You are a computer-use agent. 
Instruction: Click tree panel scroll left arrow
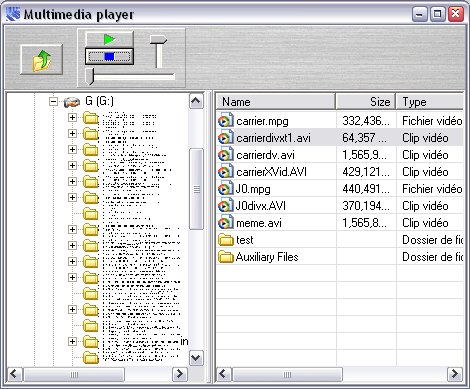coord(15,374)
